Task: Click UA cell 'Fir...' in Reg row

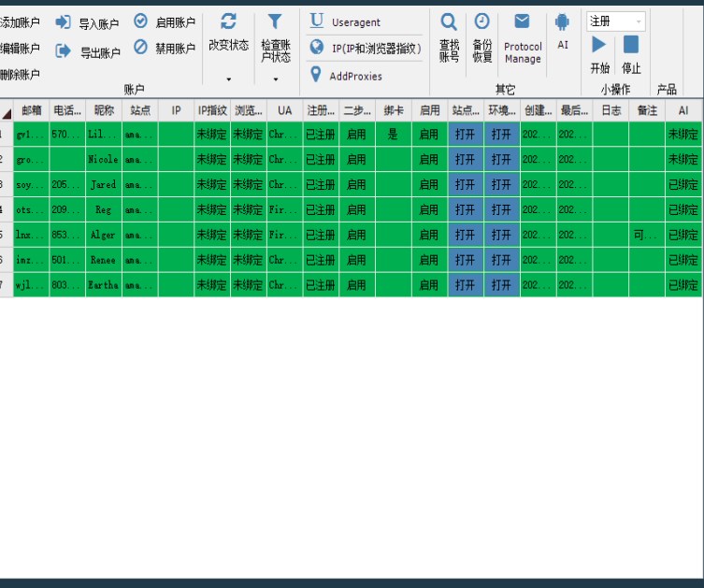Action: [284, 209]
